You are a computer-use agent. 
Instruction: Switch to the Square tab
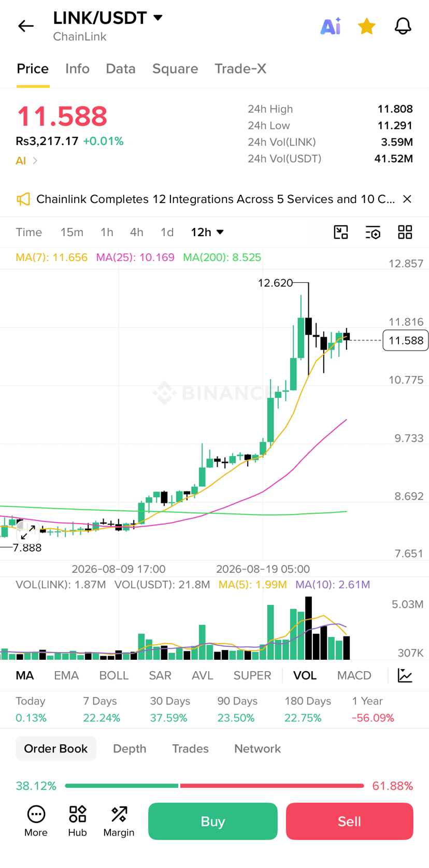tap(175, 69)
